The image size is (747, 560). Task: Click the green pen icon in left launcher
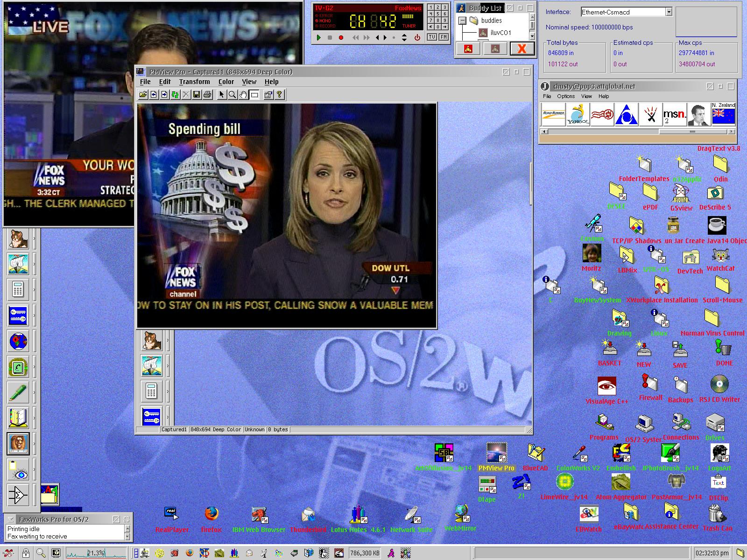(x=18, y=392)
